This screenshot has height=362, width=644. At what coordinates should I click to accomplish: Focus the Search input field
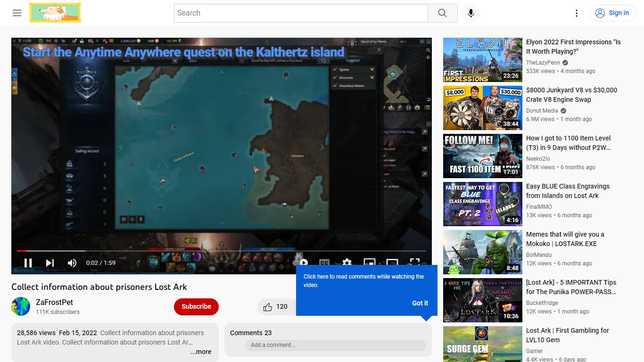tap(301, 13)
